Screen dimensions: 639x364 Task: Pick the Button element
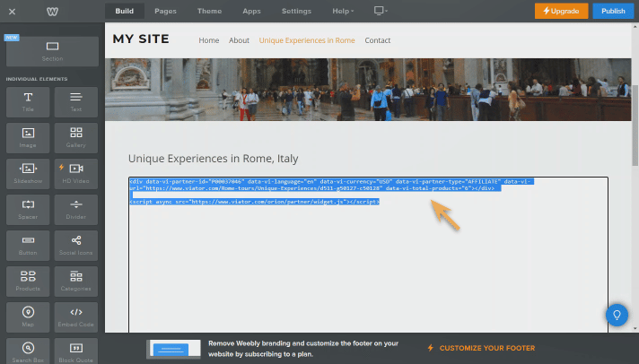28,245
